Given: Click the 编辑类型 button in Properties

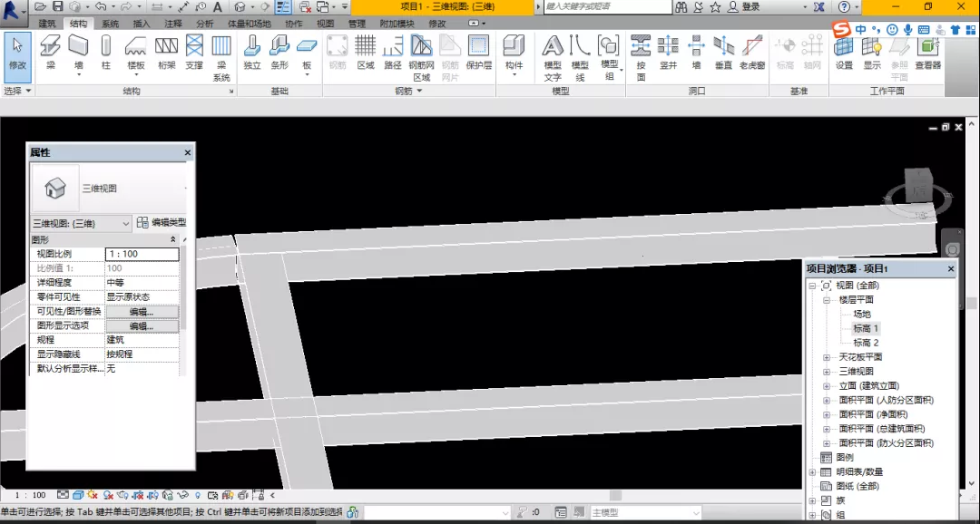Looking at the screenshot, I should tap(162, 222).
